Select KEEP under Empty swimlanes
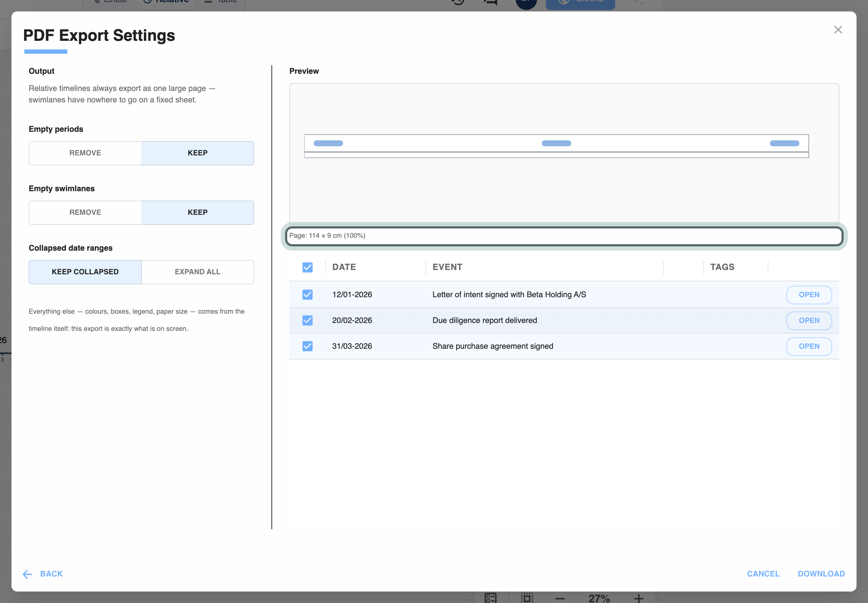Screen dimensions: 868x603 (198, 212)
